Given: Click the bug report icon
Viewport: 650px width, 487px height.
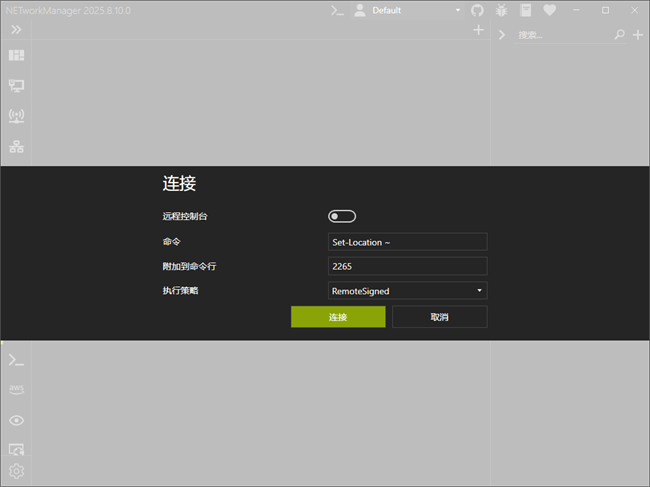Looking at the screenshot, I should coord(502,10).
